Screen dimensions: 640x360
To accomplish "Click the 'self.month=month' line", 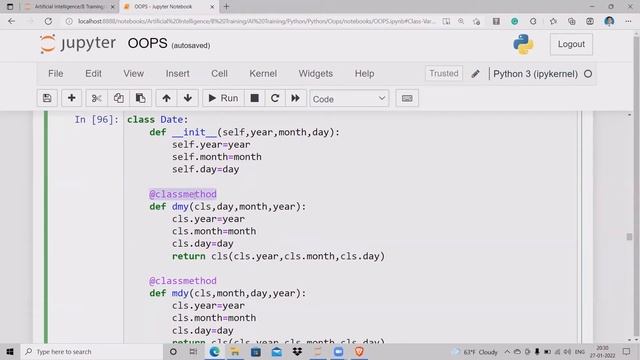I will (x=217, y=157).
